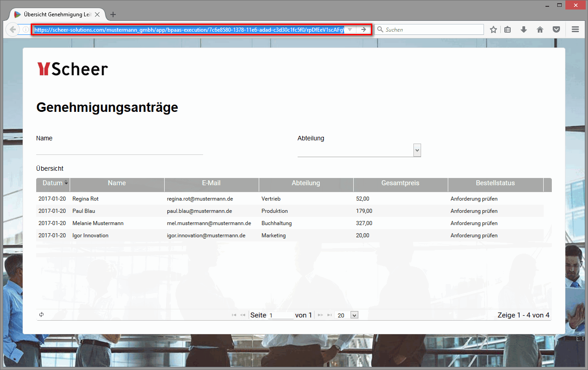The width and height of the screenshot is (588, 370).
Task: Bookmark this page with the star icon
Action: pyautogui.click(x=493, y=29)
